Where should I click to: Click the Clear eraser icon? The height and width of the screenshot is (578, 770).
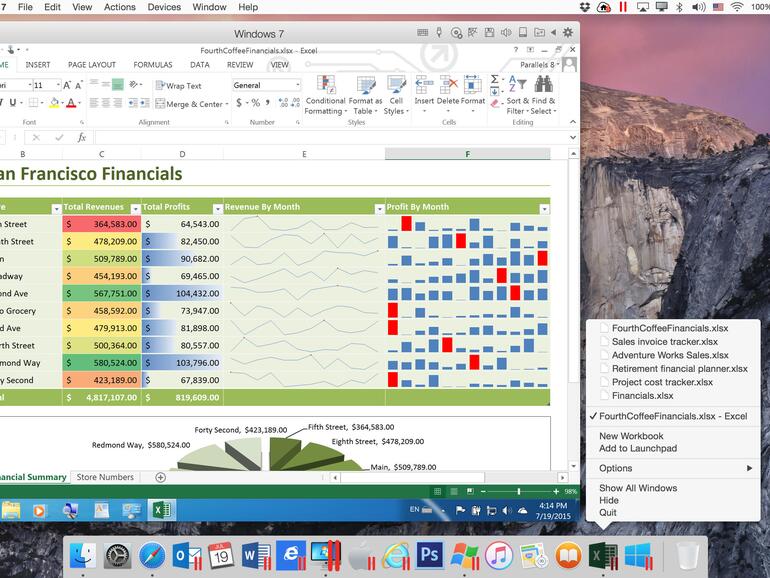(495, 104)
